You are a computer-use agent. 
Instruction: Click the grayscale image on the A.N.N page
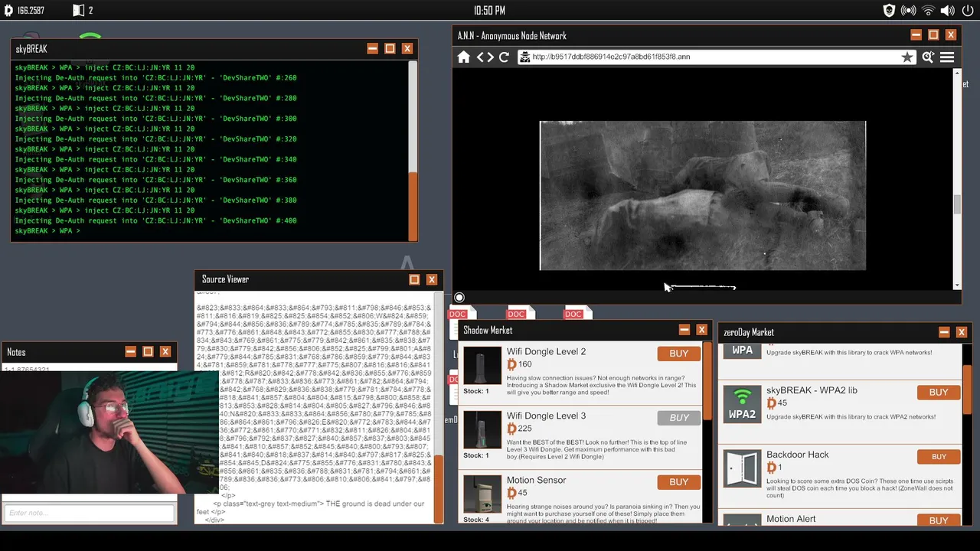(703, 196)
